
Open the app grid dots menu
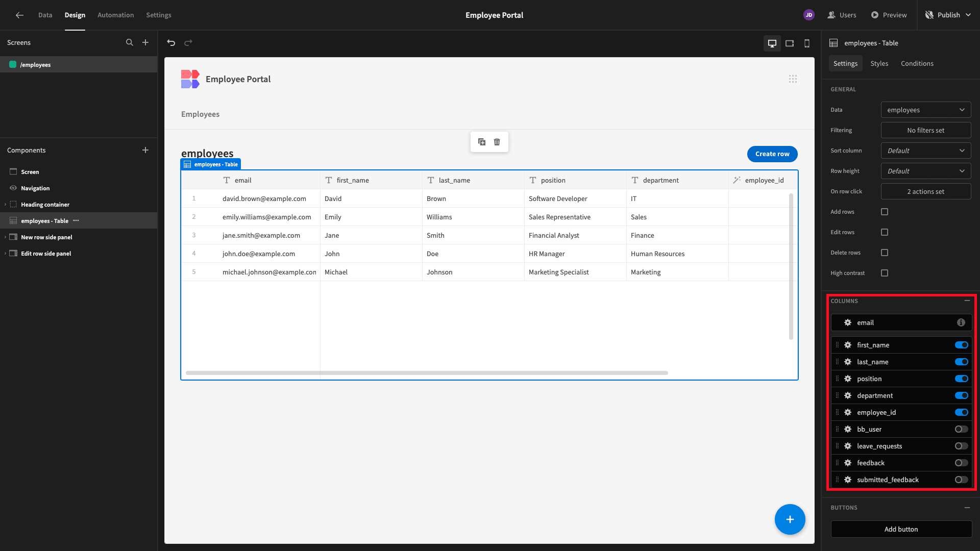pyautogui.click(x=793, y=79)
